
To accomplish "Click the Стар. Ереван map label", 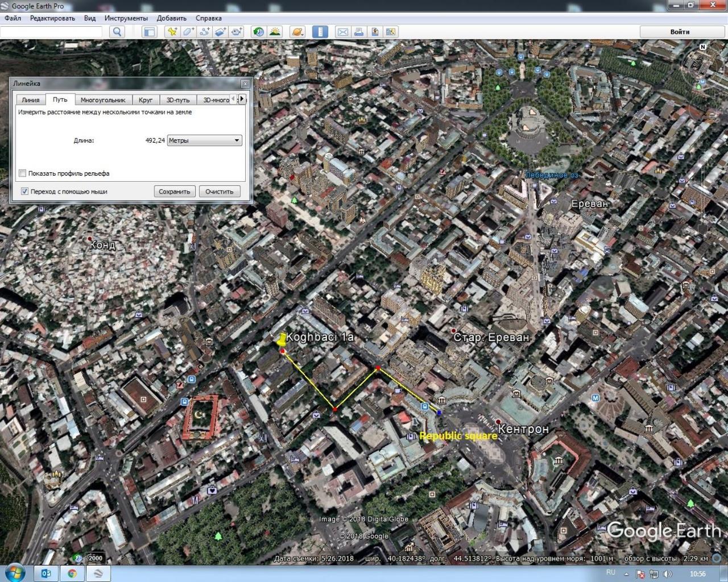I will tap(491, 338).
